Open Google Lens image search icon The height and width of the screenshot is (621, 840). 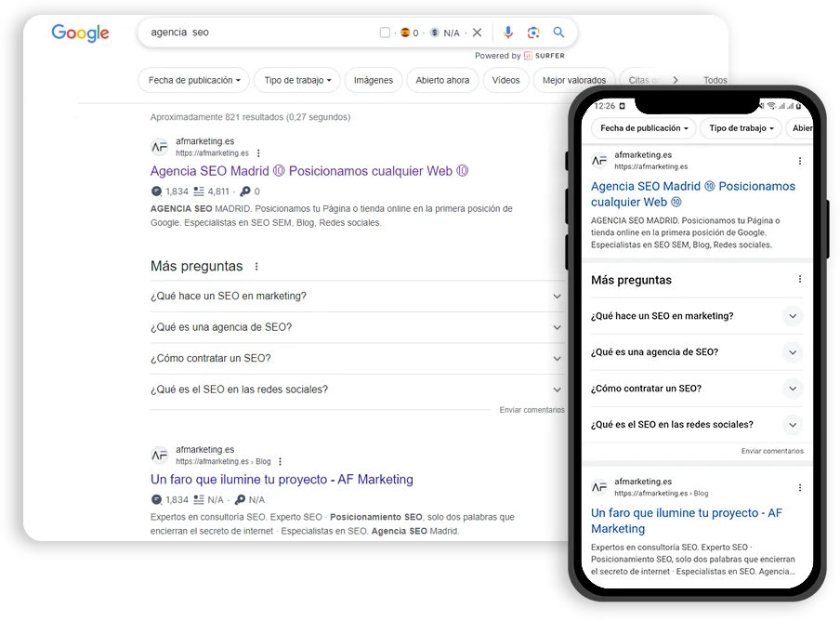coord(533,33)
